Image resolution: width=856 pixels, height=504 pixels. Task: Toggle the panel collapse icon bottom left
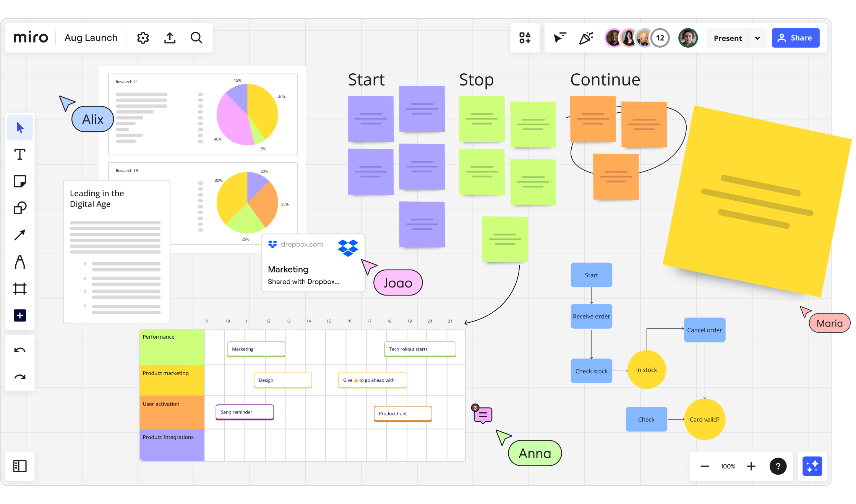20,465
